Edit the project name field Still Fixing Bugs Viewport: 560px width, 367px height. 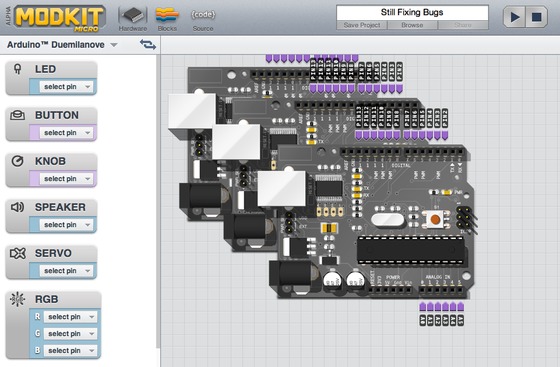point(412,12)
